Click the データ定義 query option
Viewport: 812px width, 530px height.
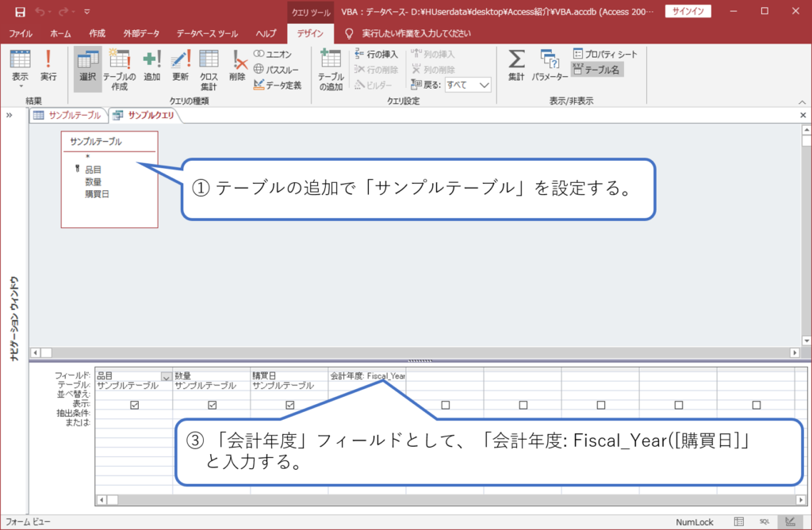click(x=278, y=85)
